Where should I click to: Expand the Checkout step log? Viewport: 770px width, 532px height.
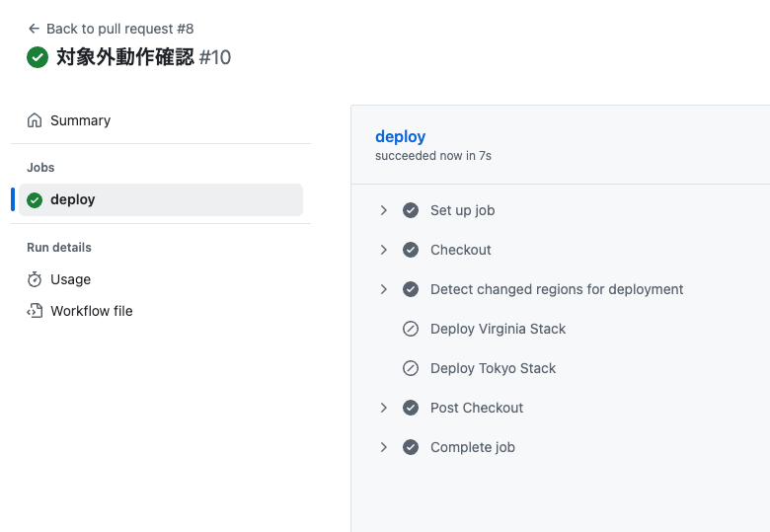tap(384, 250)
